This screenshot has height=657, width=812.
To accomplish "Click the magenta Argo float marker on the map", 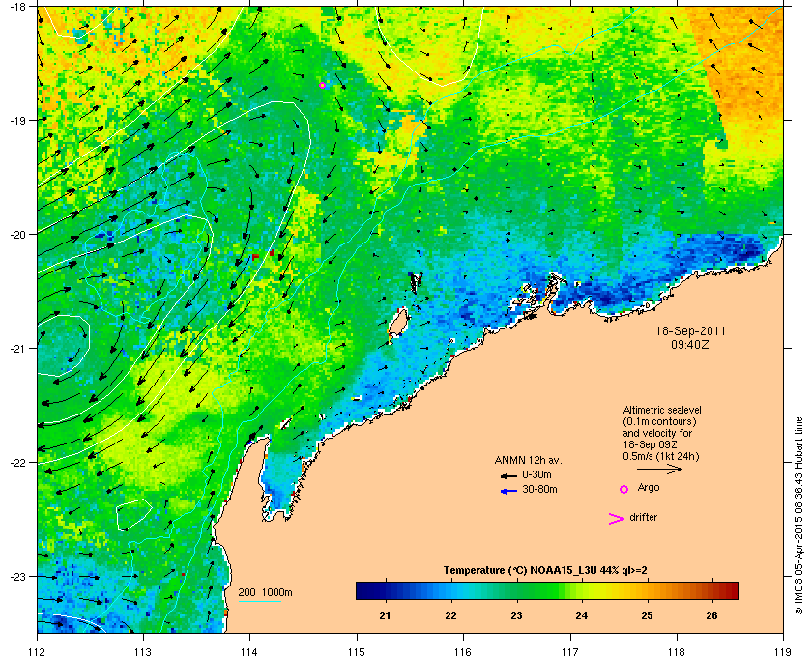I will coord(323,85).
